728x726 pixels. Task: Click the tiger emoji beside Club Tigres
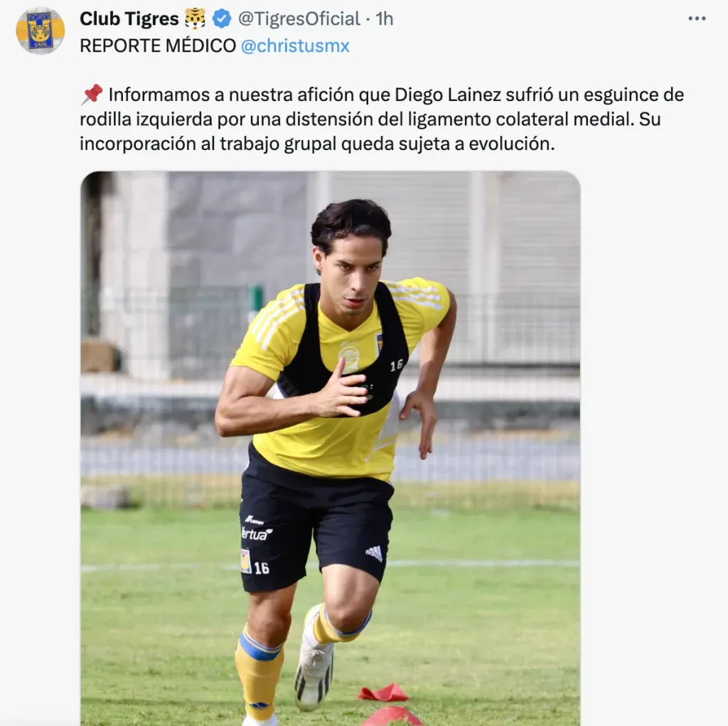[195, 18]
